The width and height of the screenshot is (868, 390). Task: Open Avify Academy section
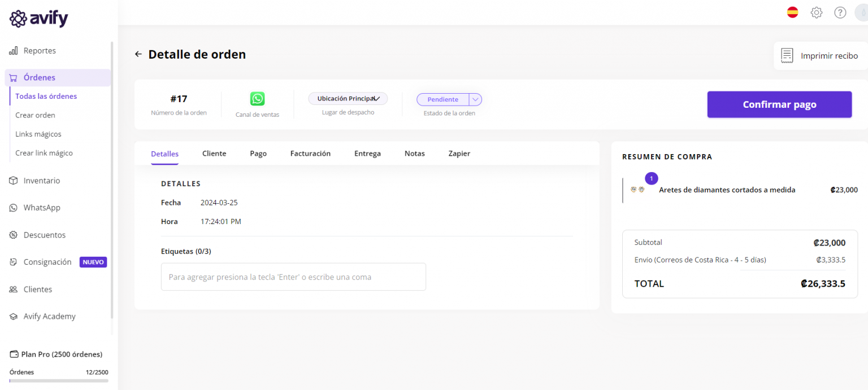click(49, 317)
